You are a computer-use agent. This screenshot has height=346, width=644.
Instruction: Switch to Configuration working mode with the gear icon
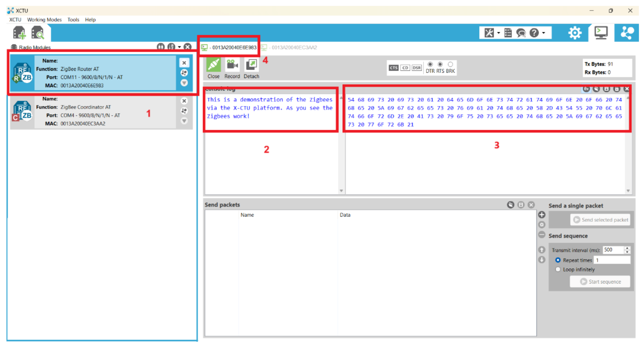pos(575,33)
